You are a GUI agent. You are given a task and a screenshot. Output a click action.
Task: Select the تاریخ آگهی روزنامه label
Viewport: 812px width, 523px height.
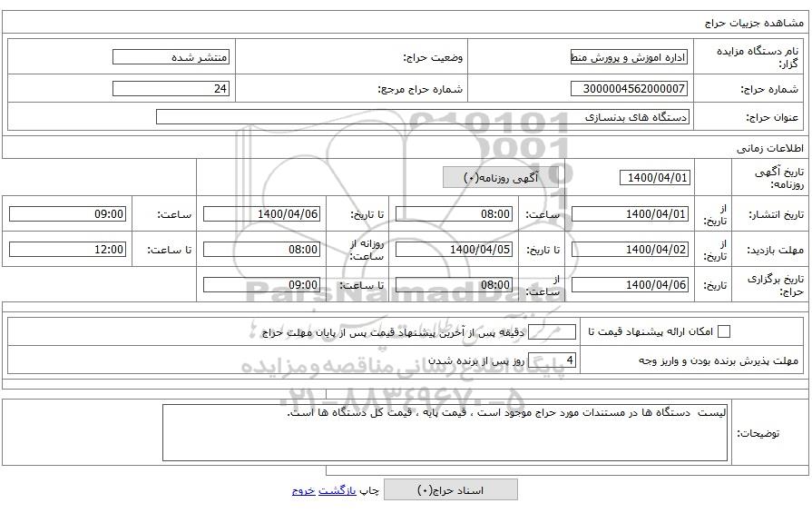click(x=778, y=178)
